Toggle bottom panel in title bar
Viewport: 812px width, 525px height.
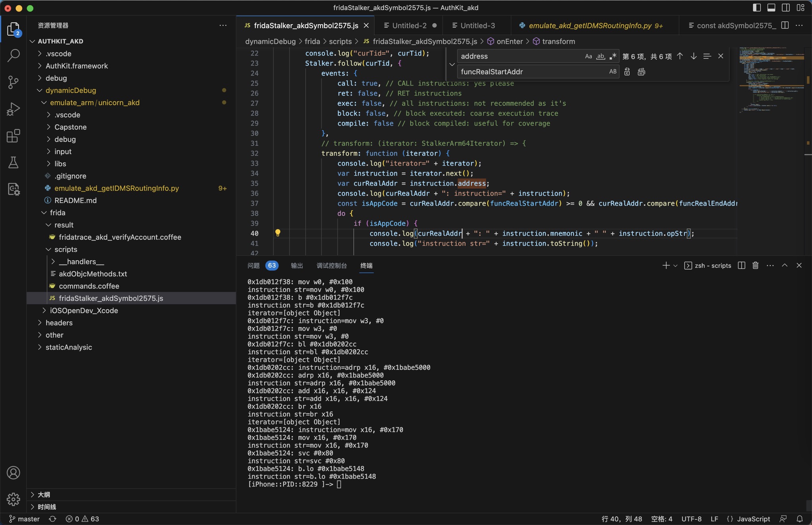pos(771,8)
